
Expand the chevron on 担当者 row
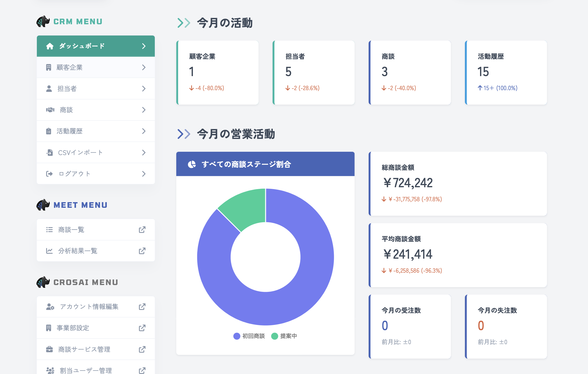coord(144,88)
